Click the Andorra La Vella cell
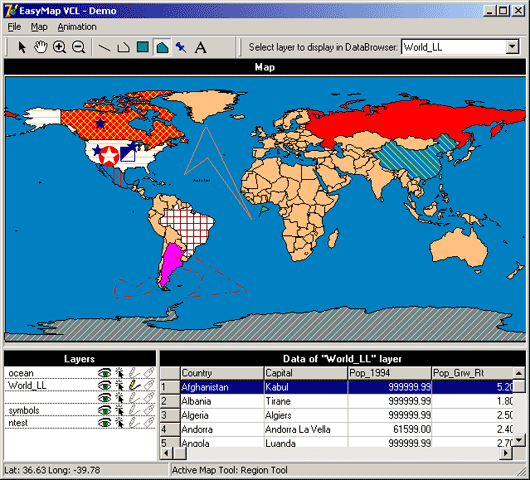The width and height of the screenshot is (530, 480). 306,430
